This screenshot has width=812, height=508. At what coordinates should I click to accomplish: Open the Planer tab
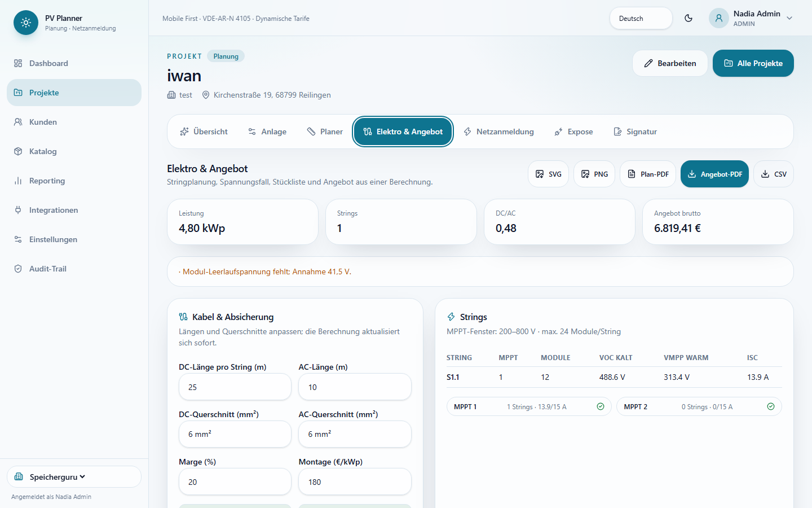tap(325, 132)
